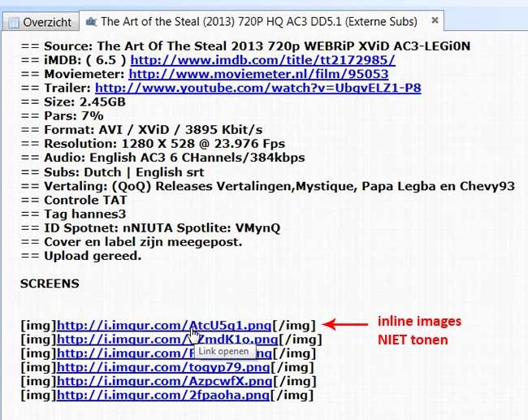Click the 'Cover en label zijn meegepost' line
Image resolution: width=528 pixels, height=420 pixels.
[x=132, y=242]
